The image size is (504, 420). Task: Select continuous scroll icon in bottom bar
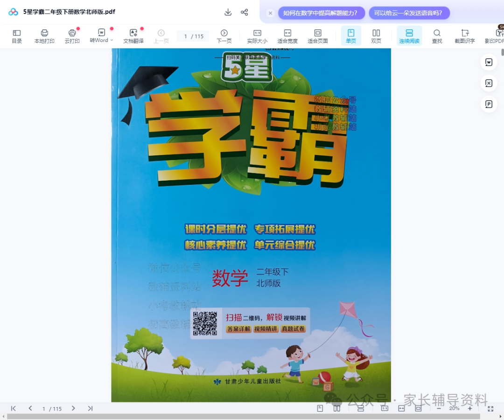pos(361,408)
